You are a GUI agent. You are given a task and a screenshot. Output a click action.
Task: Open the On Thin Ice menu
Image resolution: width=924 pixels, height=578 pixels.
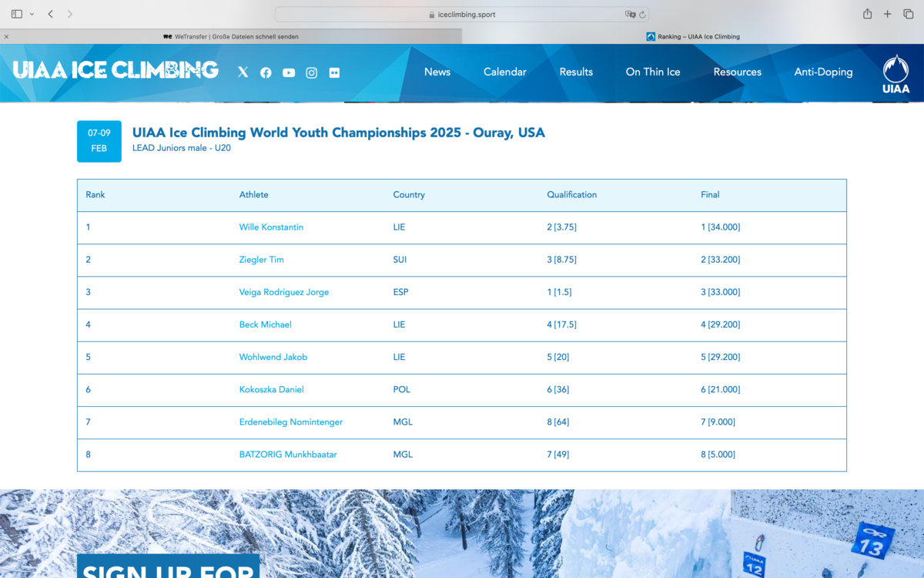(653, 72)
